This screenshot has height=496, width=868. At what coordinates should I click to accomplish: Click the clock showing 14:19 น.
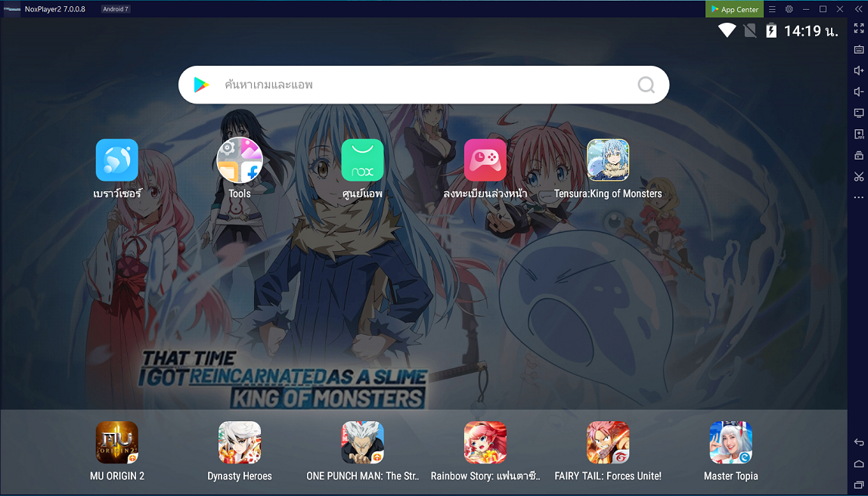coord(811,30)
